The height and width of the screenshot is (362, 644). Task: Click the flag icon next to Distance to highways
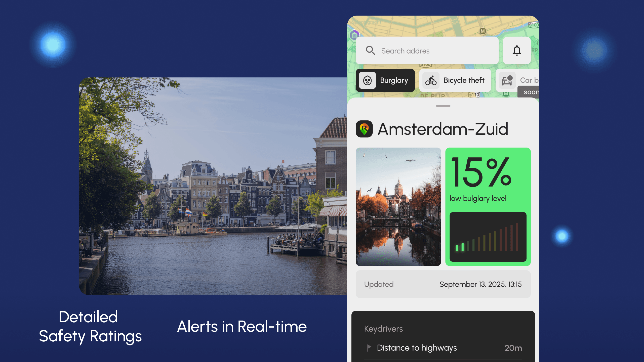(x=369, y=348)
